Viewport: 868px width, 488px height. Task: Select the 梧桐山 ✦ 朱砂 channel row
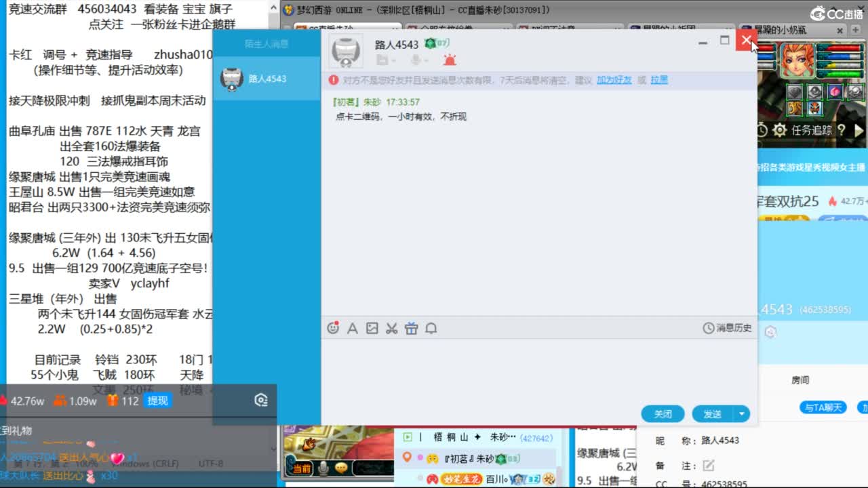475,437
